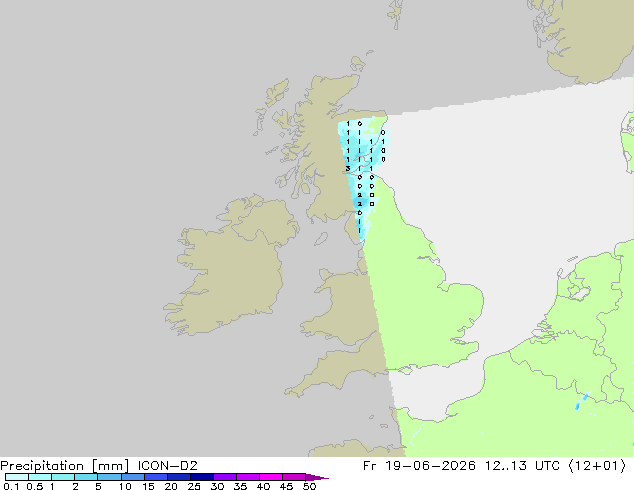
Task: Click the 20–25 mm legend swatch
Action: 178,477
